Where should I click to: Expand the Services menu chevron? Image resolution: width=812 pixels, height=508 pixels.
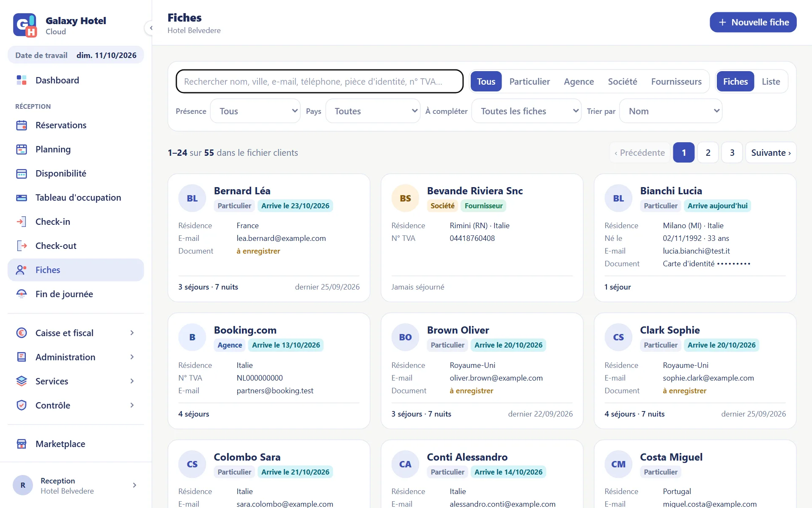click(x=132, y=381)
